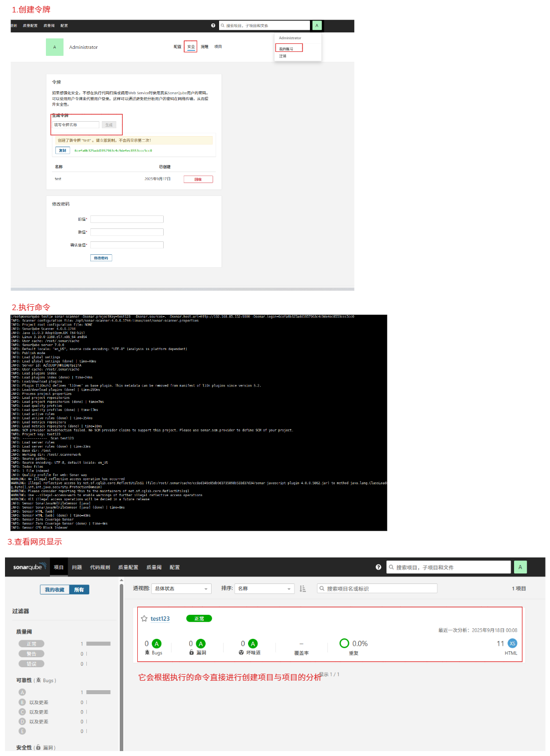Click the sort order direction icon
The width and height of the screenshot is (550, 756).
click(302, 588)
